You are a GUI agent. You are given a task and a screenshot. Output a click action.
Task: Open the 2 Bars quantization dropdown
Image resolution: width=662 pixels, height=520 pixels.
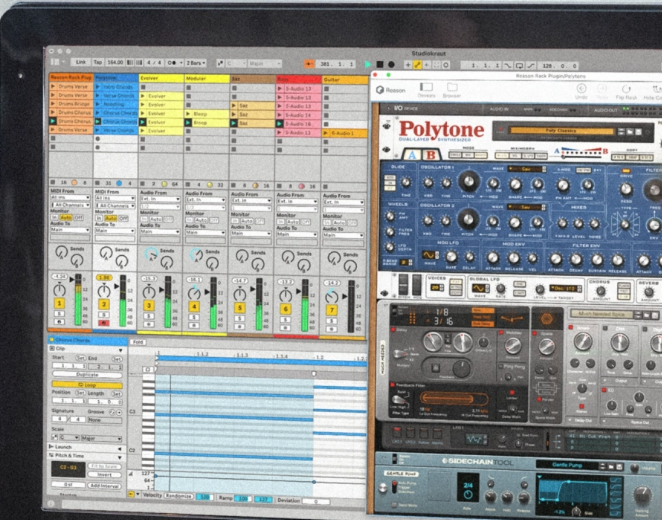pyautogui.click(x=195, y=63)
